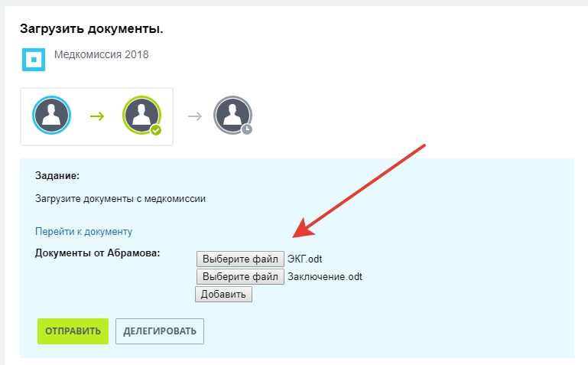
Task: Click the clock badge on third avatar
Action: [246, 129]
